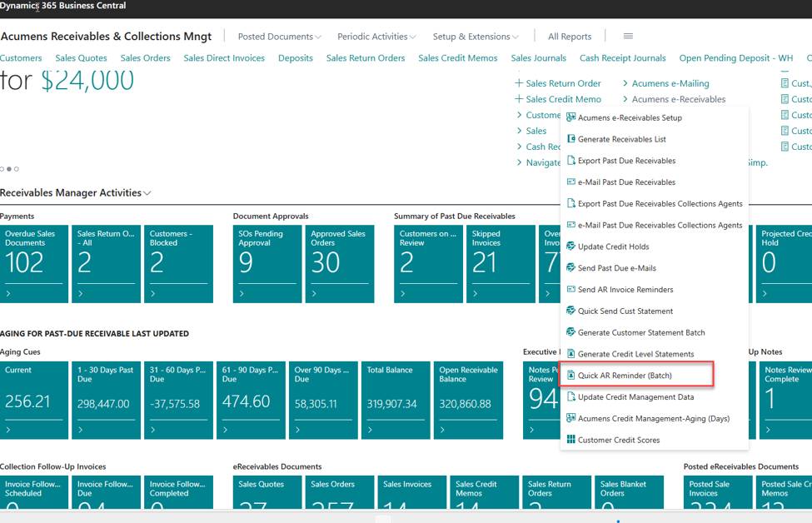Open Sales Direct Invoices link
The image size is (812, 523).
(x=224, y=58)
